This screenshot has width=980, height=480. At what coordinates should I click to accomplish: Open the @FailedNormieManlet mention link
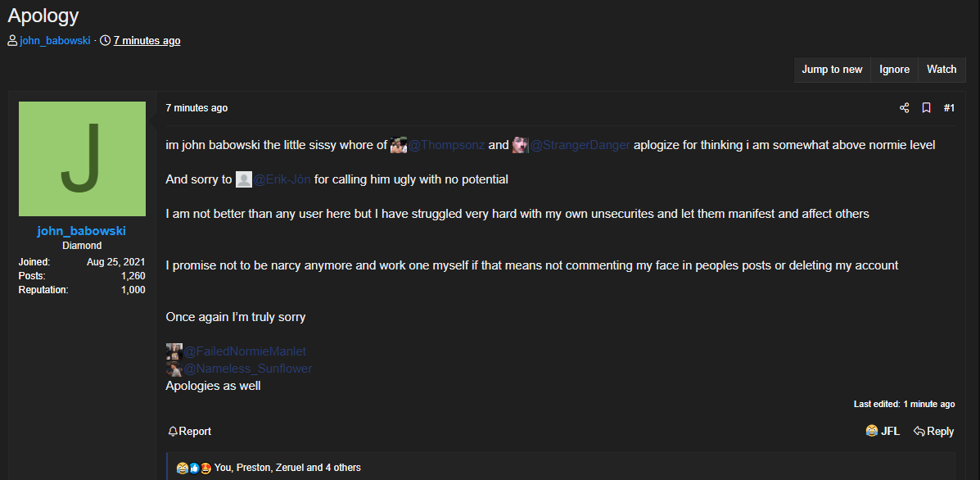tap(245, 351)
